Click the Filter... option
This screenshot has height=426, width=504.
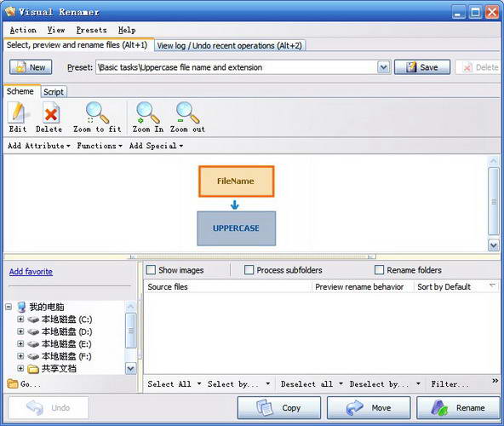click(450, 384)
